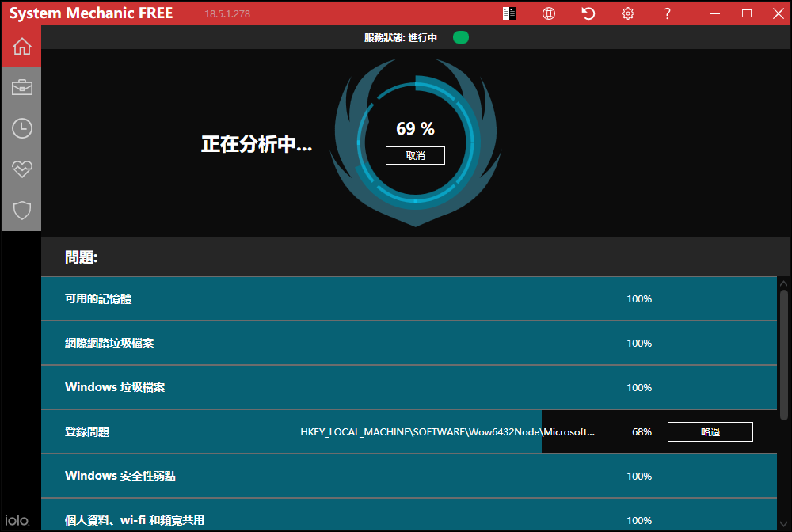Open the LiveBoost heartbeat icon in sidebar
Image resolution: width=792 pixels, height=532 pixels.
[21, 169]
